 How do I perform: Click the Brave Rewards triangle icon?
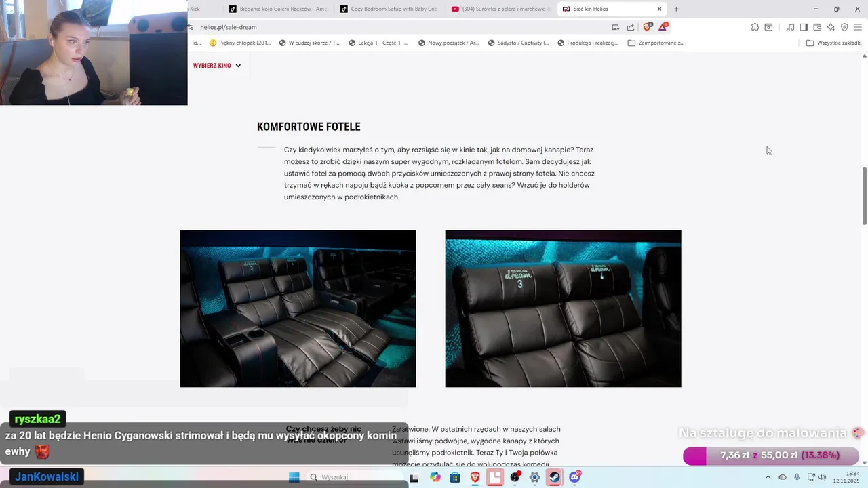click(x=663, y=27)
